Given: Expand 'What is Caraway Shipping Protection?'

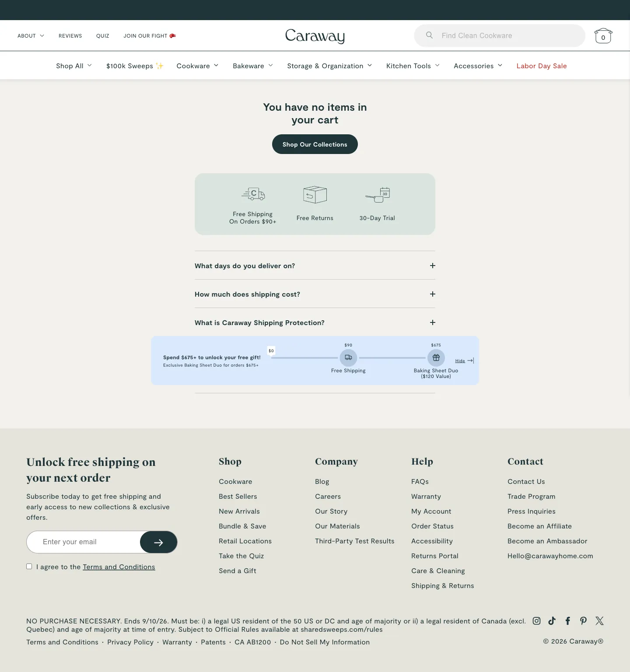Looking at the screenshot, I should point(315,322).
